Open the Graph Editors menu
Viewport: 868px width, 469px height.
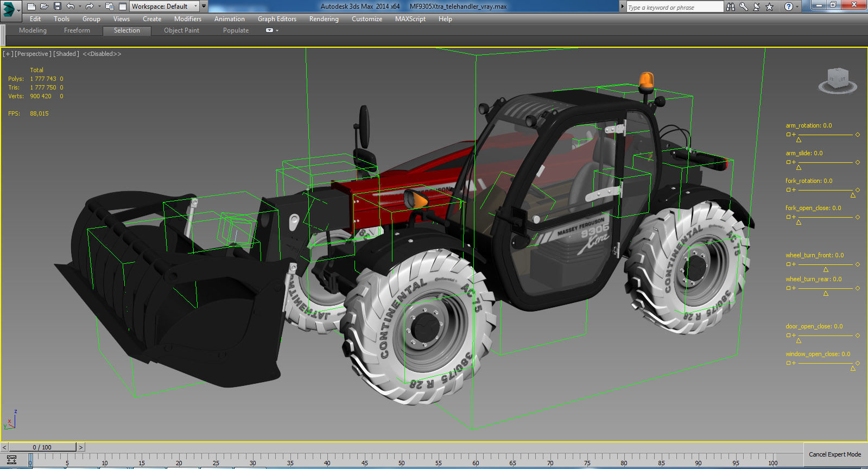point(277,19)
